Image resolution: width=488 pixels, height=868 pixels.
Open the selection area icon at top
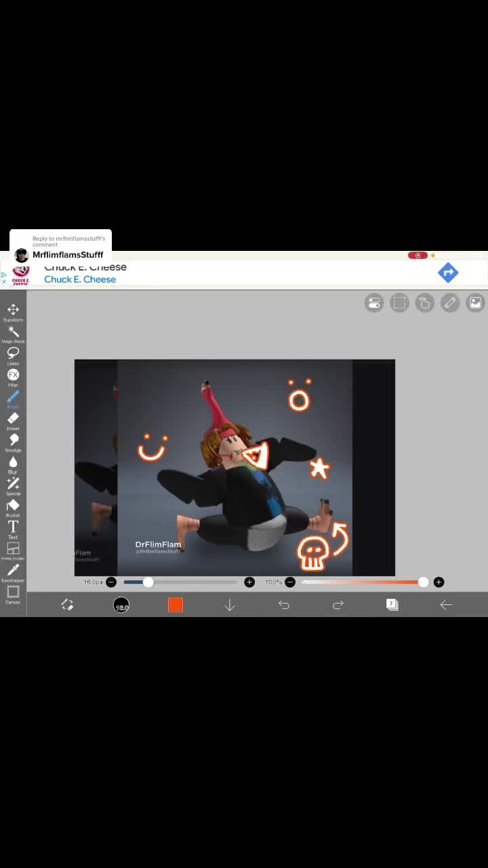point(400,303)
